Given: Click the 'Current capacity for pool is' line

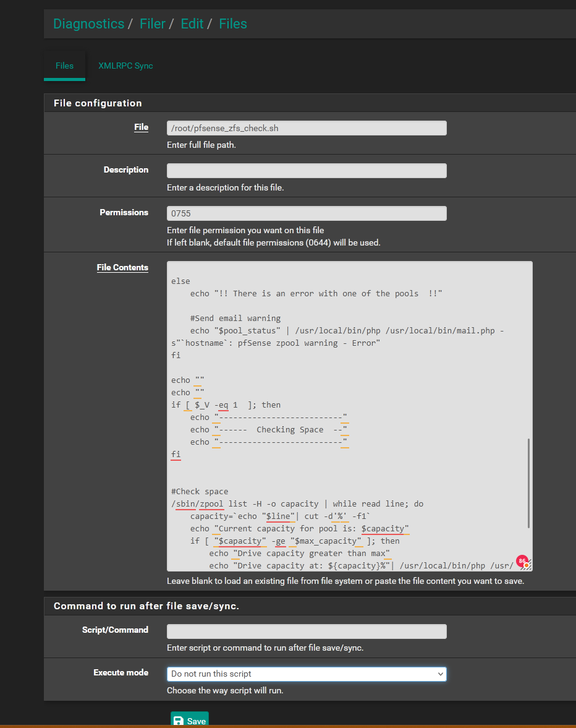Looking at the screenshot, I should pyautogui.click(x=300, y=528).
